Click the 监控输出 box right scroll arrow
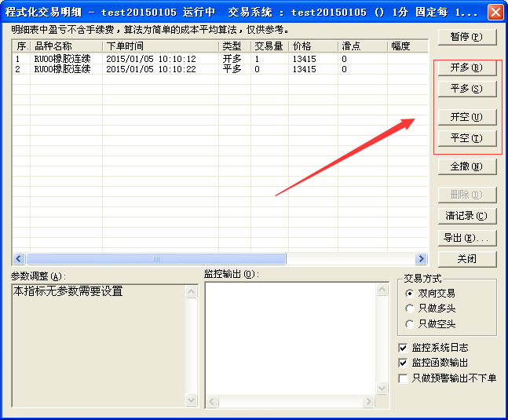This screenshot has height=420, width=508. [x=368, y=402]
